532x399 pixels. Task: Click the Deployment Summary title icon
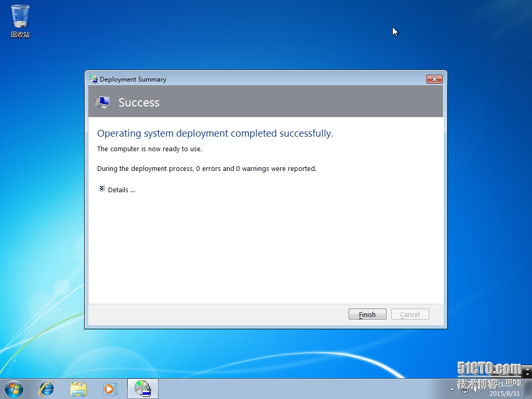[x=94, y=79]
